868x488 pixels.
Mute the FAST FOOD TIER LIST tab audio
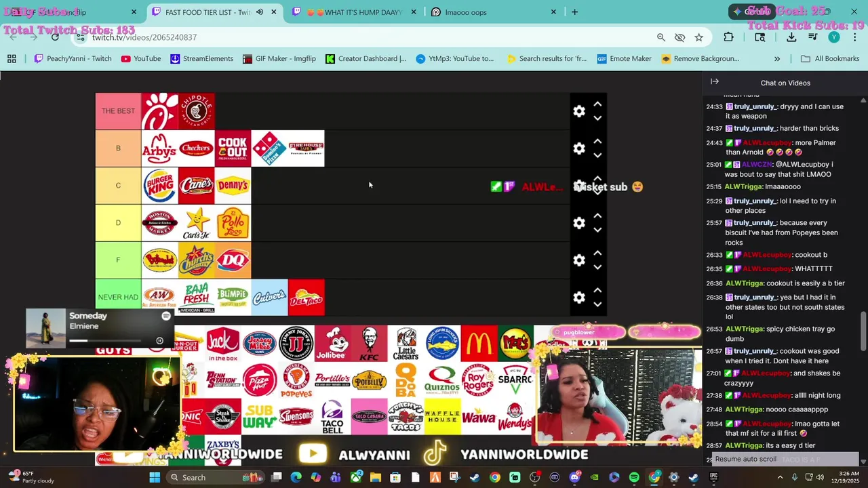259,12
